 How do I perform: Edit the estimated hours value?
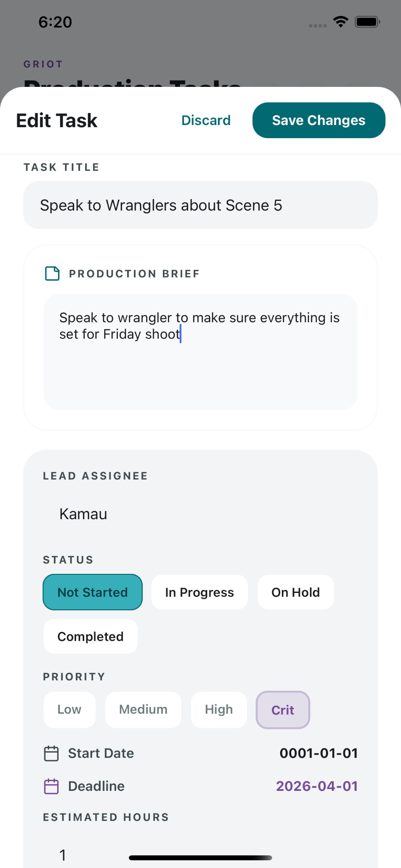click(63, 854)
